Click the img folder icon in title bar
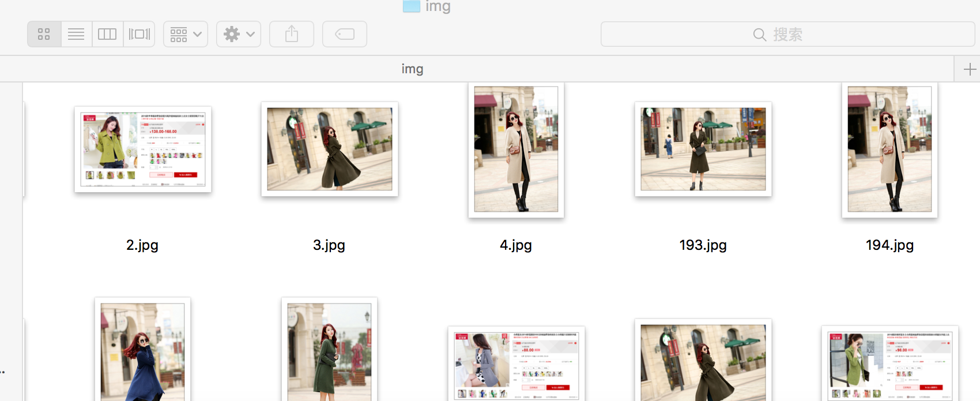This screenshot has width=980, height=401. point(411,6)
